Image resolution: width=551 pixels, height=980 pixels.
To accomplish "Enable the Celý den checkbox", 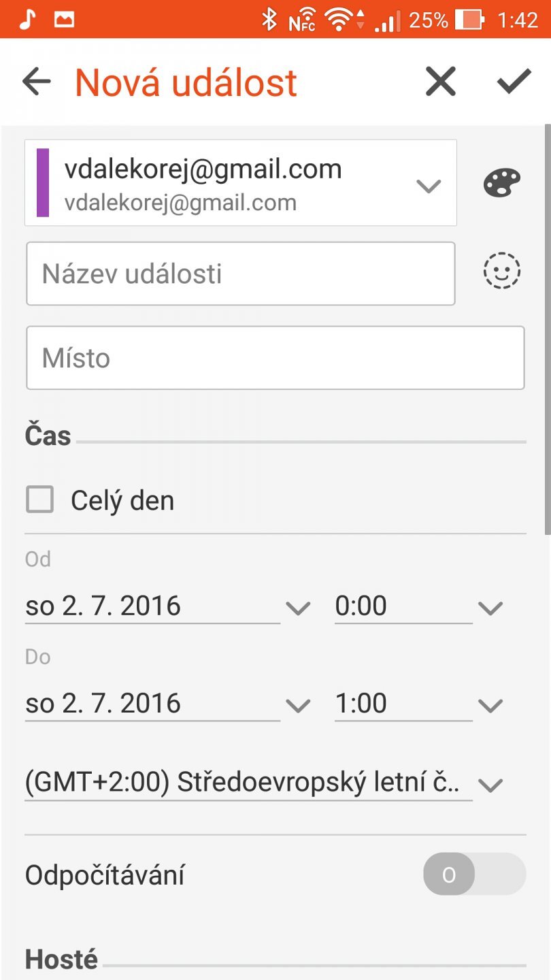I will click(x=39, y=500).
